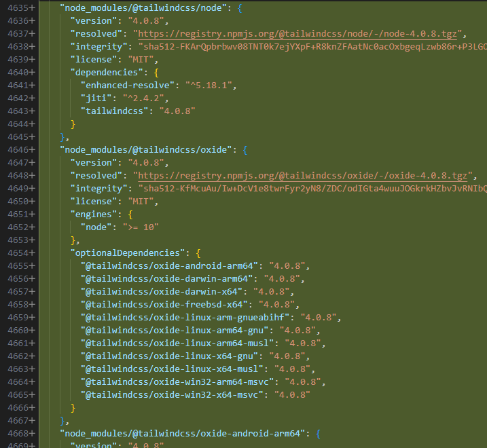Image resolution: width=487 pixels, height=448 pixels.
Task: Click the "^5.18.1" version value
Action: point(209,85)
